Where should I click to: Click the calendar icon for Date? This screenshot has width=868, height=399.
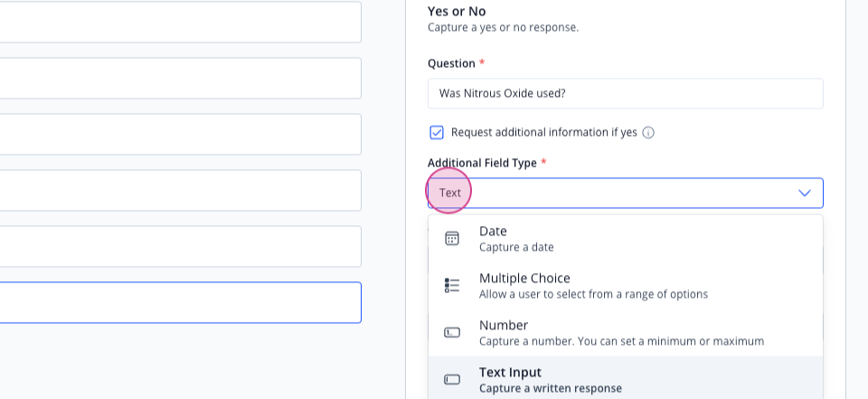[452, 238]
